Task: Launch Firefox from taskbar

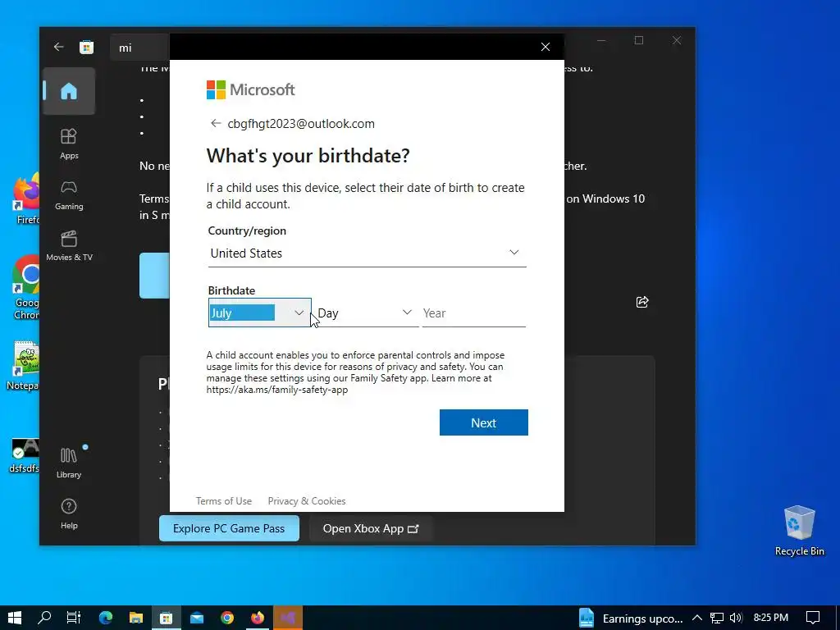Action: [x=258, y=618]
